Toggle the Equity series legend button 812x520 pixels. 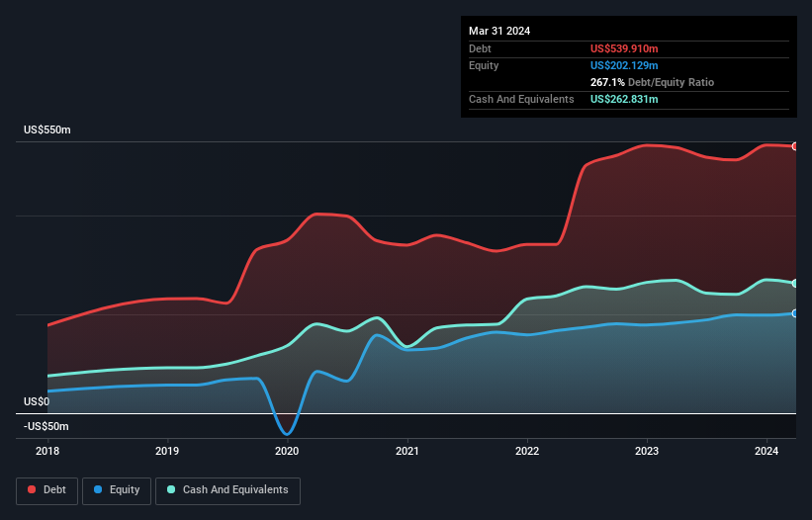117,490
